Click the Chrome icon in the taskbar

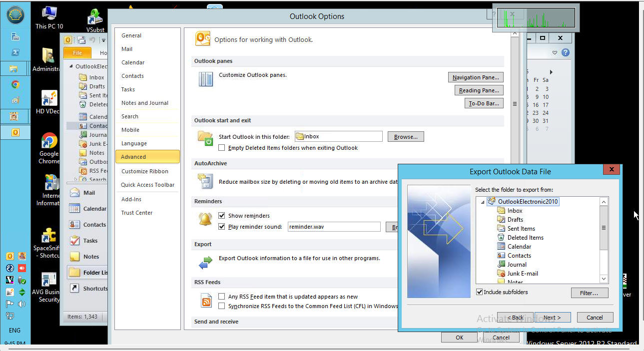[x=15, y=84]
